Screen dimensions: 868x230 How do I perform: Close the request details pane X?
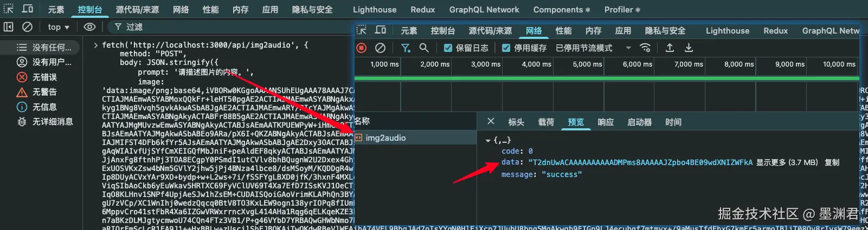point(491,121)
